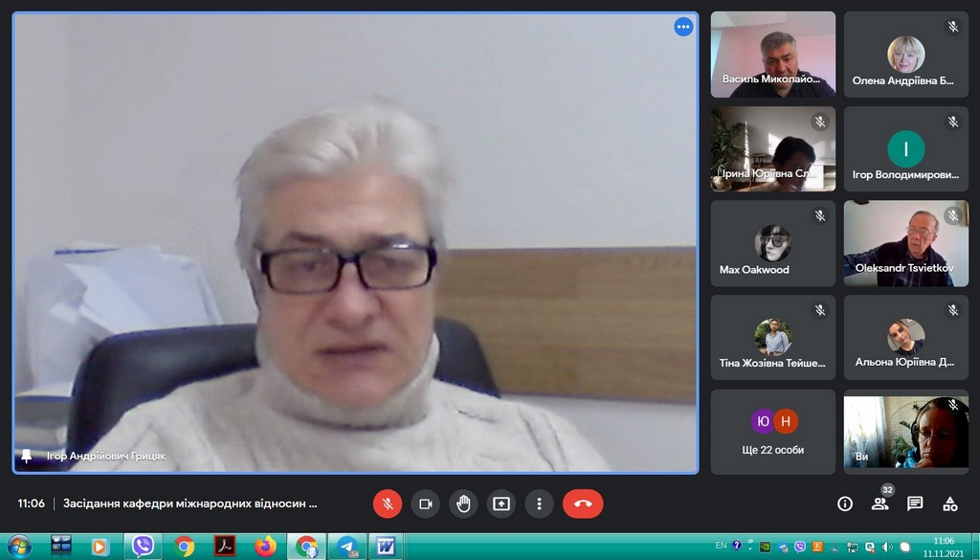Open the blue options menu on main video
Viewport: 980px width, 560px height.
(683, 27)
